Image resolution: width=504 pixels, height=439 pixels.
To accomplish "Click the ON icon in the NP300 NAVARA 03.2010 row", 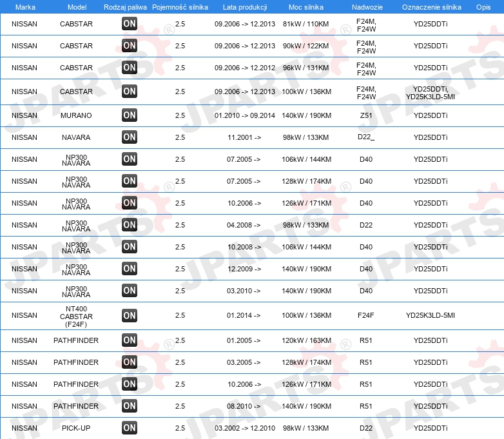I will click(130, 291).
